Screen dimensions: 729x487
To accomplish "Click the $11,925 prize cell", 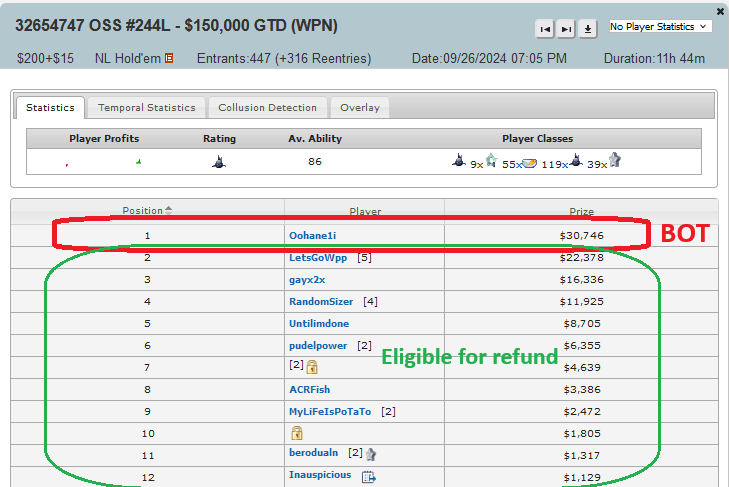I will point(581,302).
